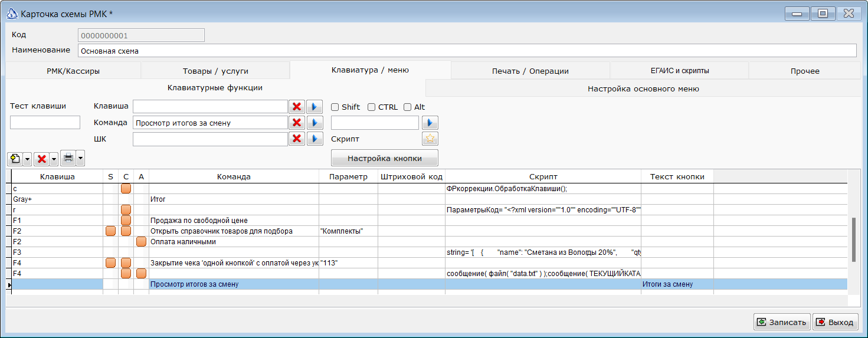Click the Штриховой код column header

click(x=411, y=176)
